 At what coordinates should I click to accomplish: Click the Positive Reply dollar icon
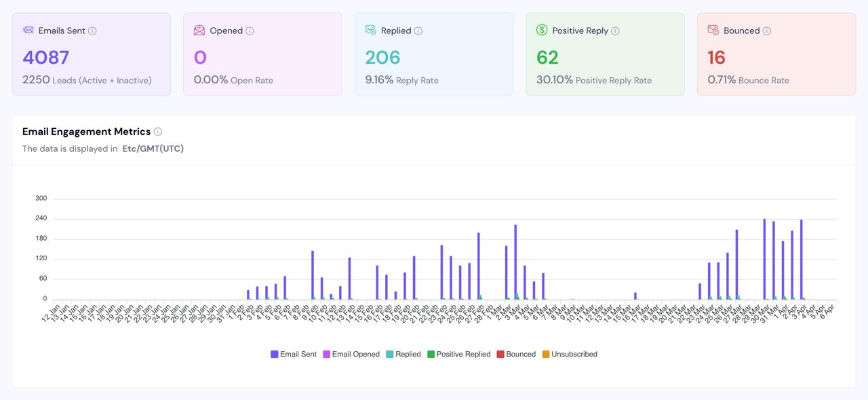542,31
